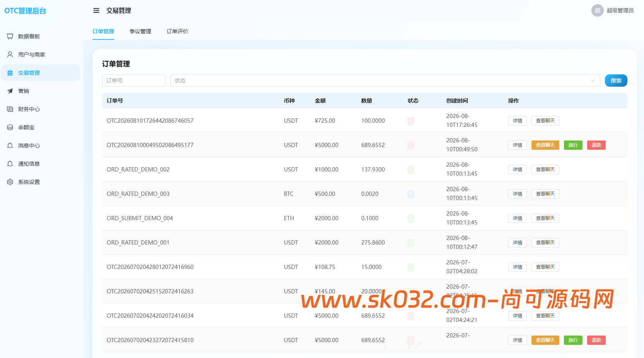Image resolution: width=644 pixels, height=358 pixels.
Task: Click 查看聊天 for order OTC2026070204280120​72416960
Action: pos(545,267)
